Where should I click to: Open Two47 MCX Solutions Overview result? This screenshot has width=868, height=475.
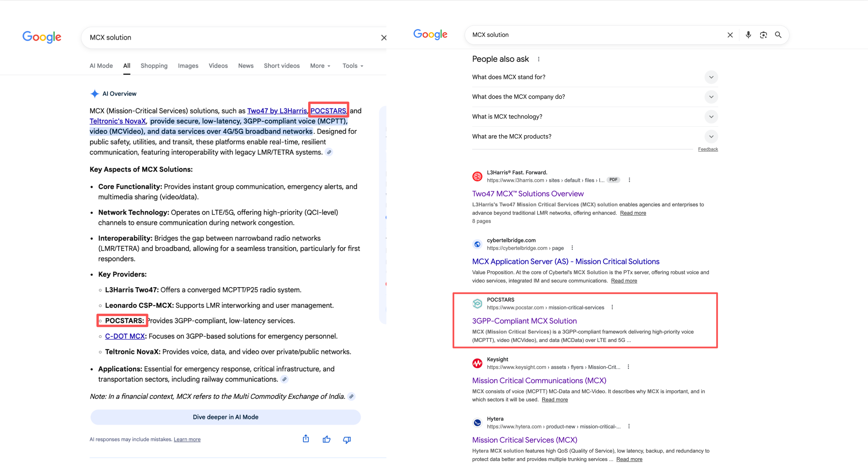(528, 194)
